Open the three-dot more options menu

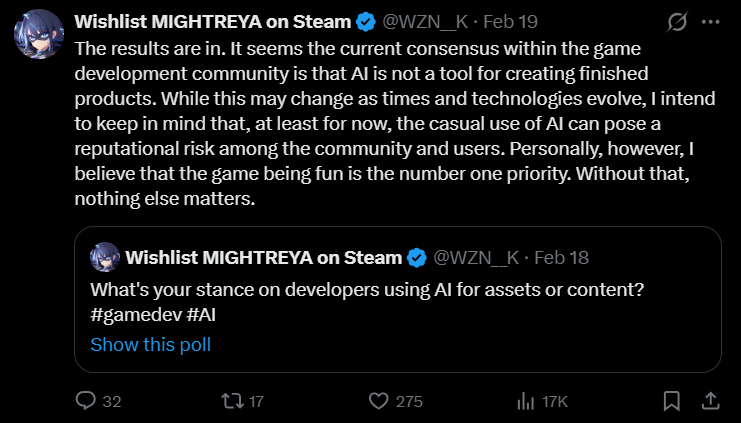pyautogui.click(x=709, y=20)
